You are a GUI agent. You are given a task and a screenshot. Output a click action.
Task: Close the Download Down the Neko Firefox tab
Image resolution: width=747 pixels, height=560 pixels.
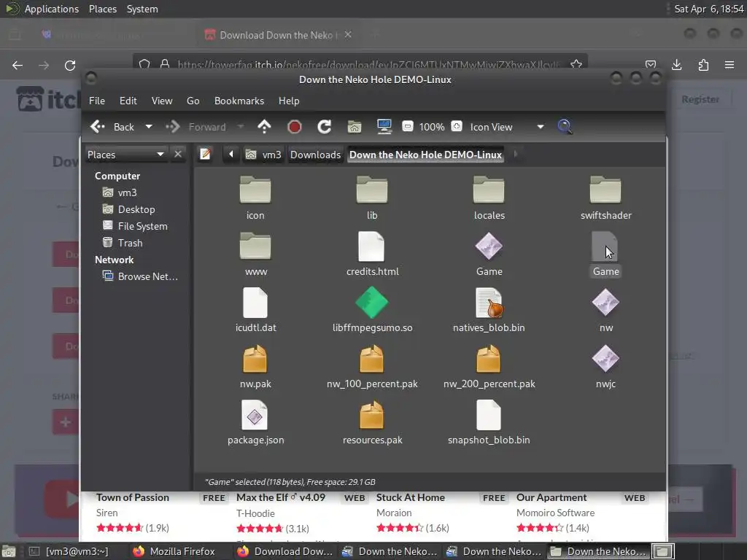[x=348, y=35]
